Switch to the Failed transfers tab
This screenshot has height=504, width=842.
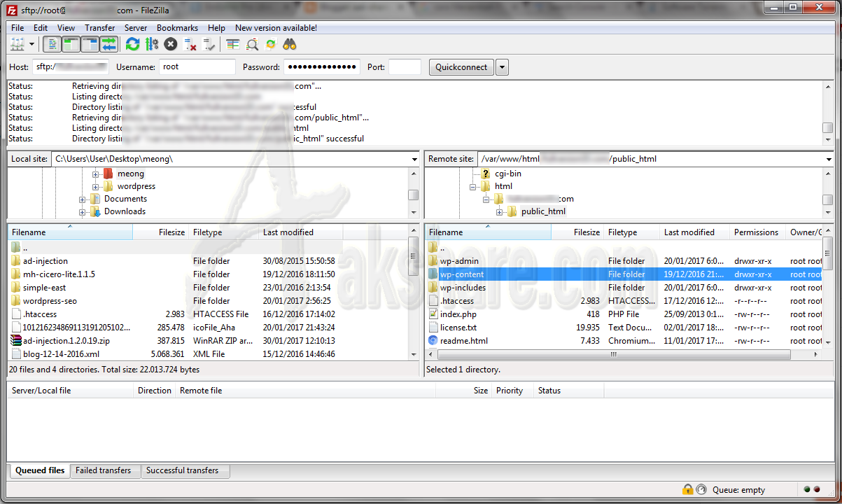point(105,471)
